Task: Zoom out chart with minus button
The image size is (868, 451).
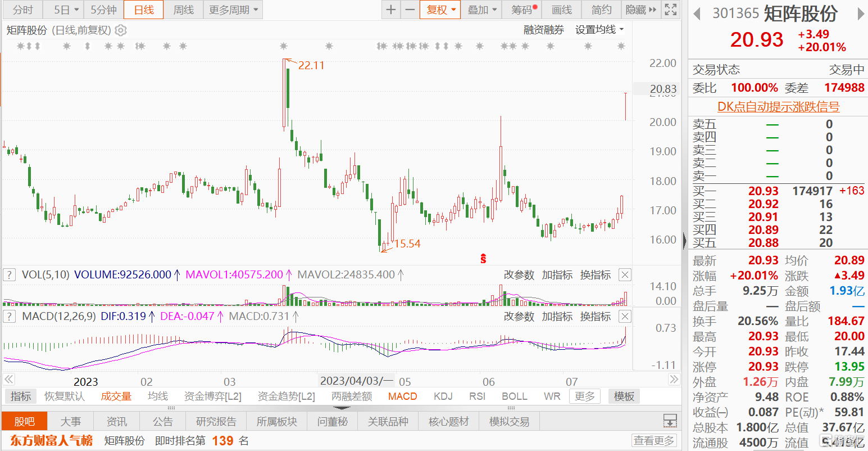Action: 410,10
